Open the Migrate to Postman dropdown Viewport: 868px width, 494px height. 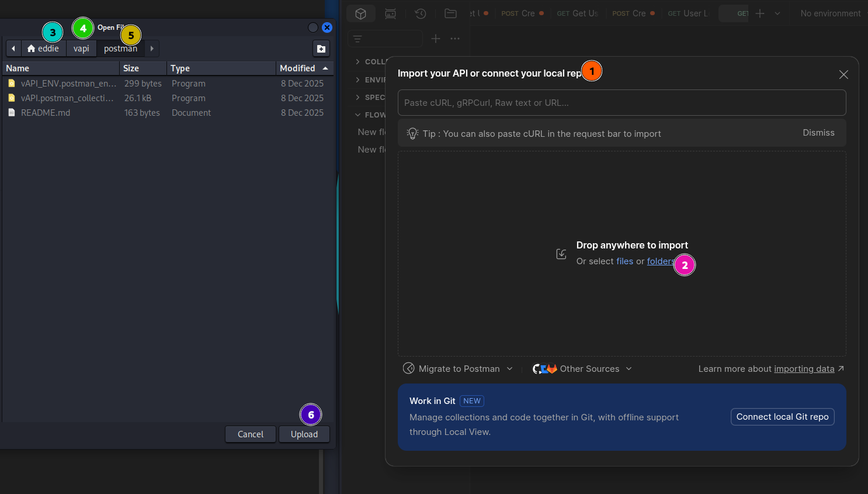pyautogui.click(x=459, y=369)
